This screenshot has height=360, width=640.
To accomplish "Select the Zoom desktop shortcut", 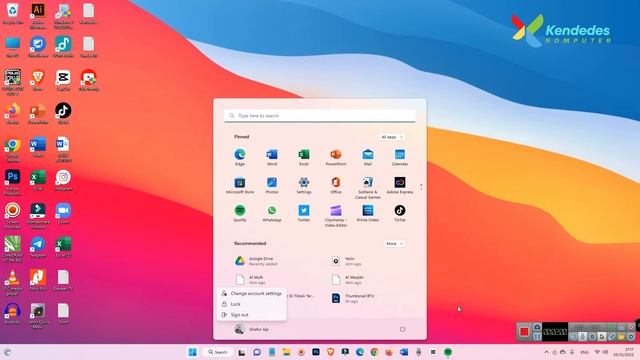I will pyautogui.click(x=63, y=213).
